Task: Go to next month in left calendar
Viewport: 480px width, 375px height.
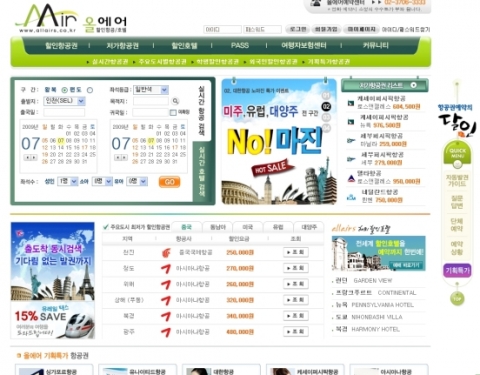Action: click(34, 157)
